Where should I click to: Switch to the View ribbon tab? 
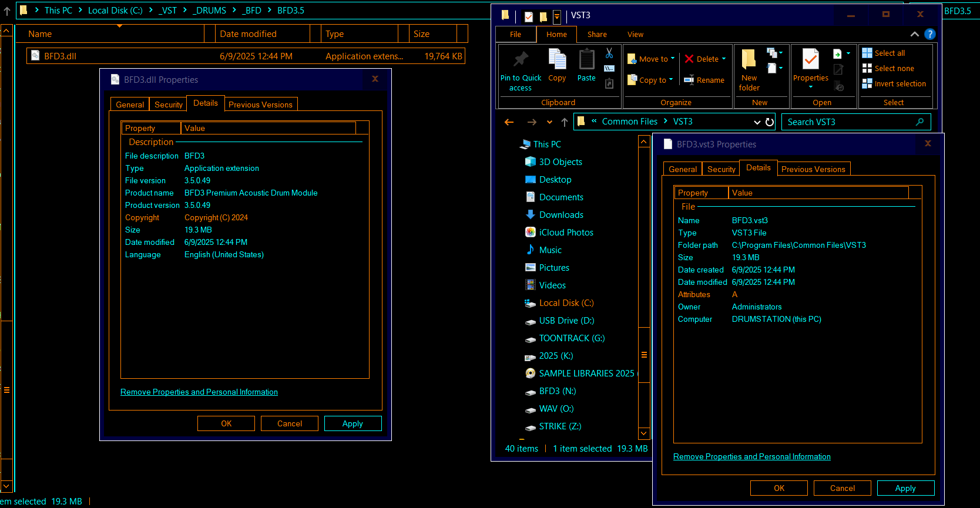point(635,35)
